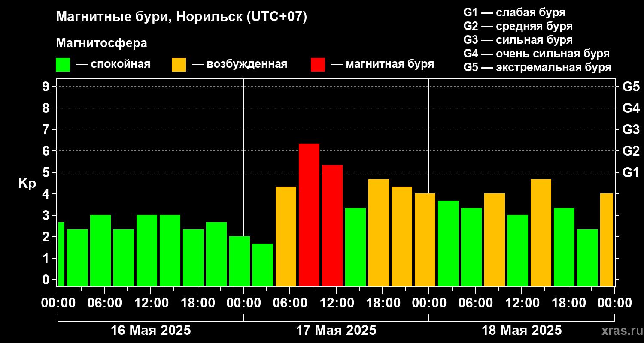This screenshot has height=343, width=644.
Task: Click the 12:00 time label for 18 May
Action: click(x=522, y=303)
